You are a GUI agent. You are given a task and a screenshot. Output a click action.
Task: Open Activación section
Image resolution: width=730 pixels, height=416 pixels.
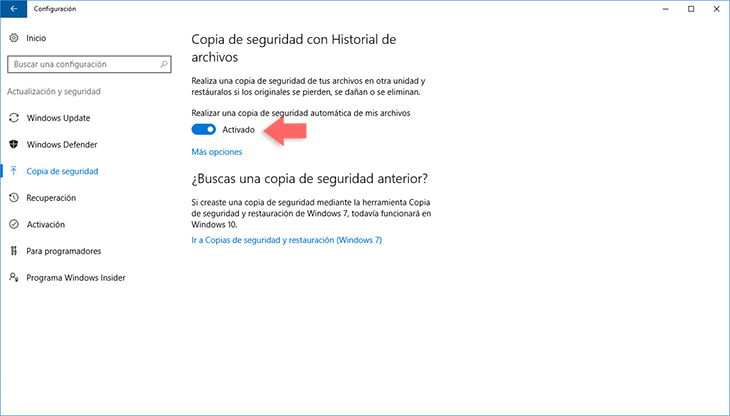coord(46,224)
